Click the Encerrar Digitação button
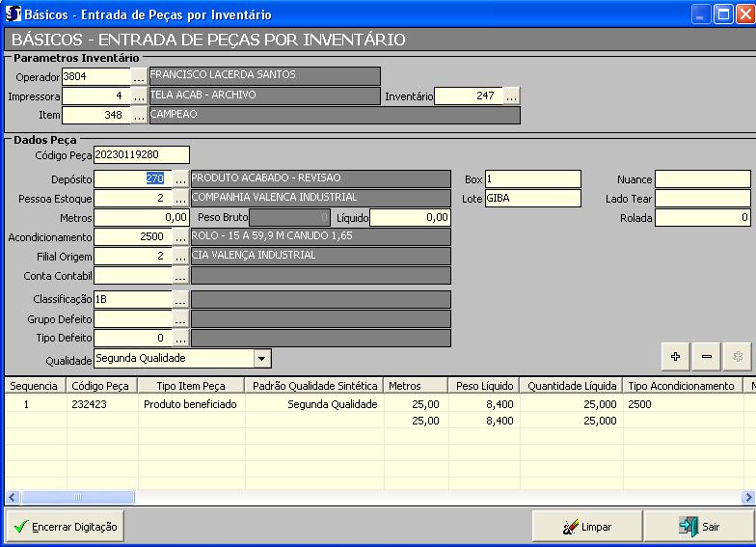This screenshot has height=547, width=756. [65, 527]
